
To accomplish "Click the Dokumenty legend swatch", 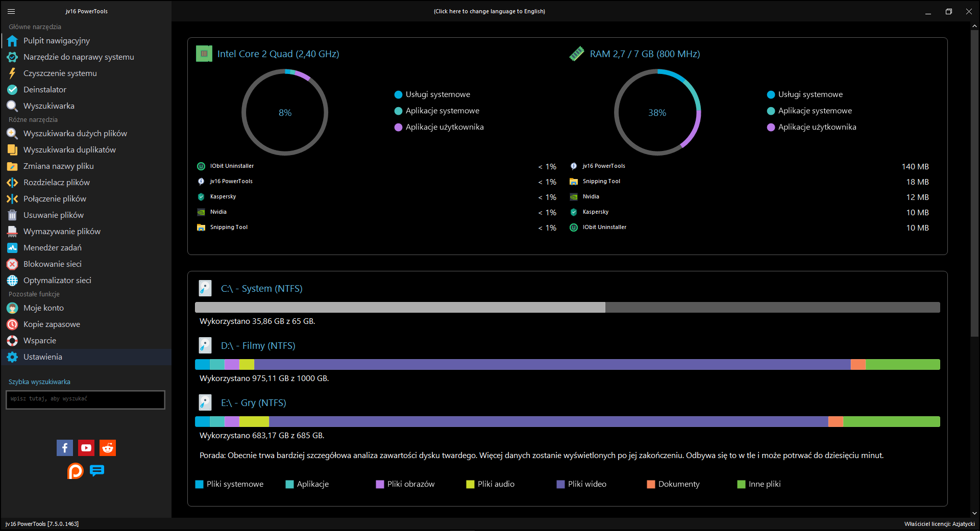I will point(651,485).
